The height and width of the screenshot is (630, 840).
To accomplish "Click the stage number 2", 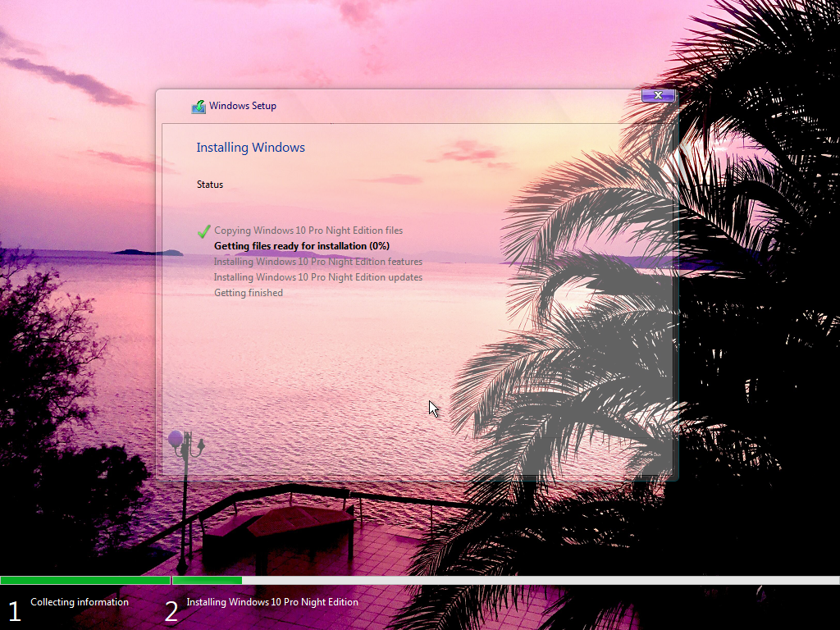I will pos(171,612).
